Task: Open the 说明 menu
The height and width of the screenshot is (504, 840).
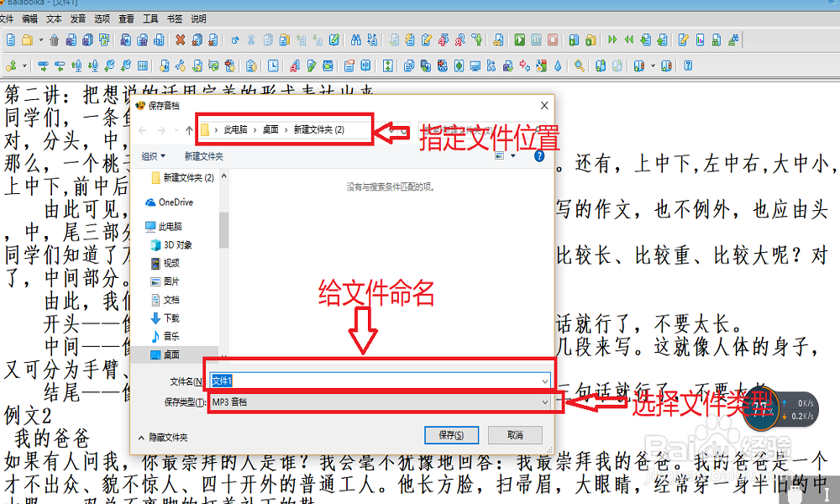Action: click(199, 18)
